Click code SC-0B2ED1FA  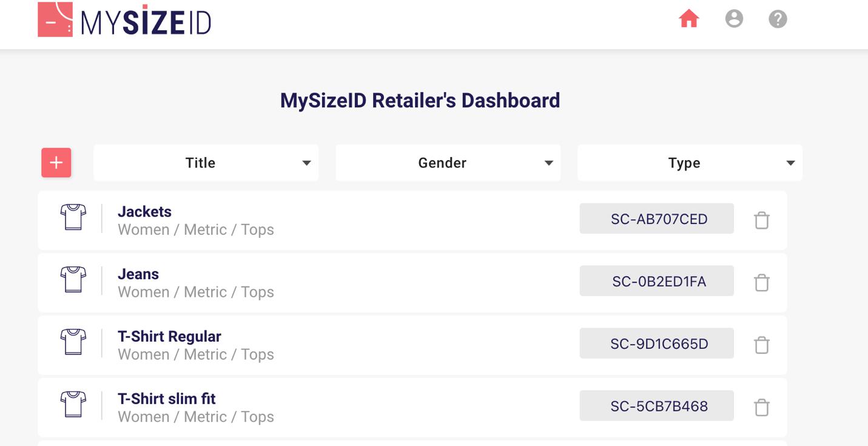click(x=656, y=282)
